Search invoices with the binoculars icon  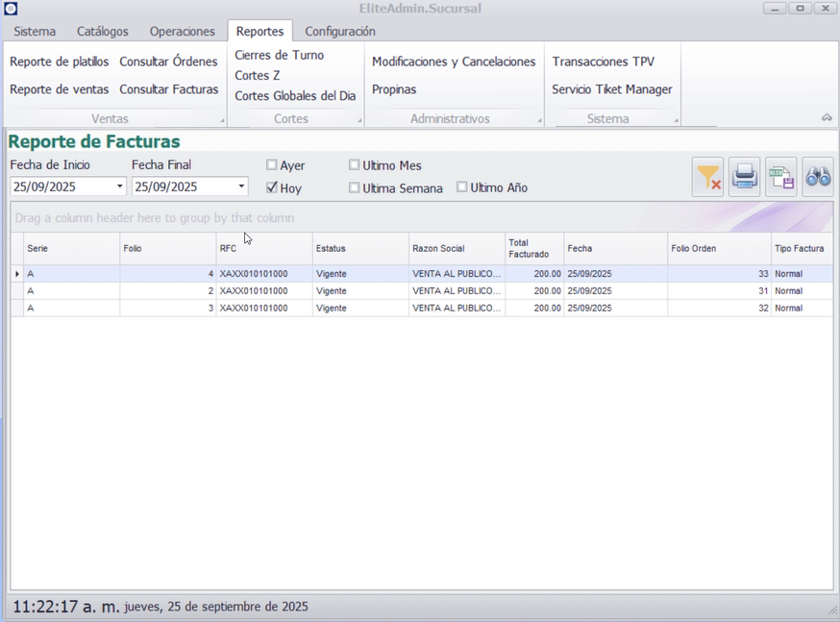[818, 177]
